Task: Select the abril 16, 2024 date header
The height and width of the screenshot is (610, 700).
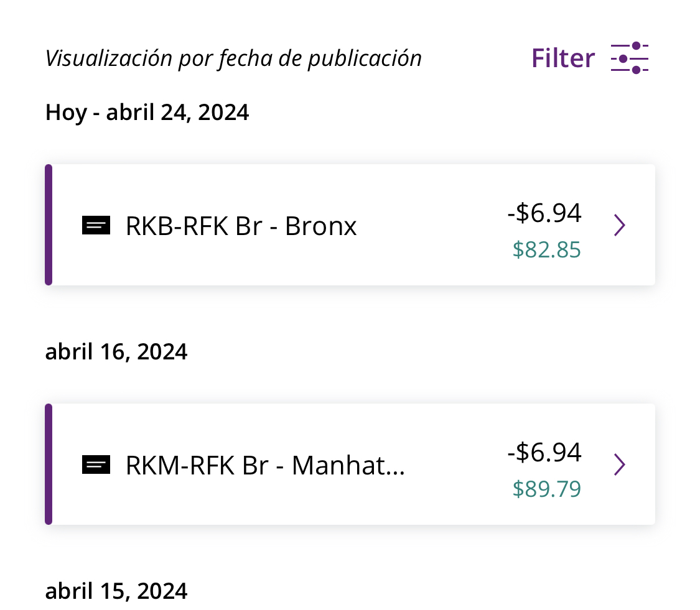Action: tap(116, 351)
